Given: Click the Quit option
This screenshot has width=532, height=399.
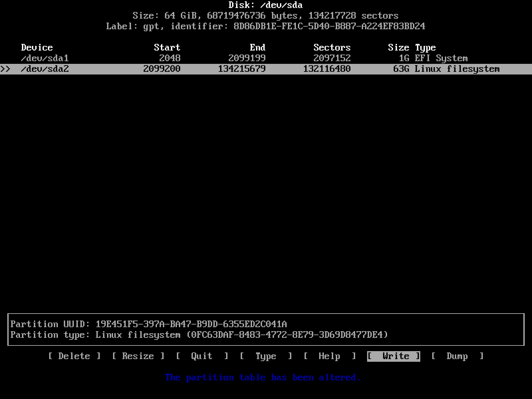Looking at the screenshot, I should pos(201,356).
